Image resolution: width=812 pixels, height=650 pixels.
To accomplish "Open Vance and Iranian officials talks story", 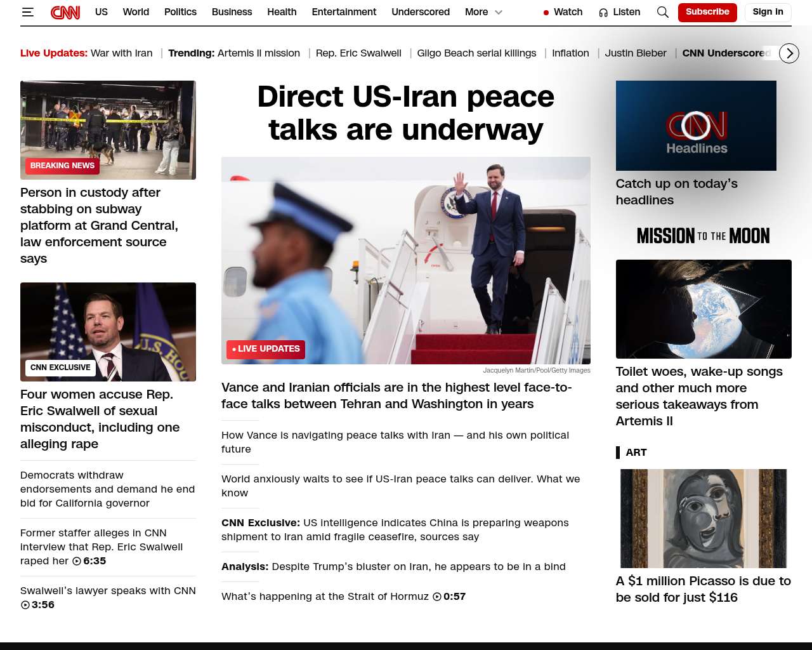I will tap(396, 395).
